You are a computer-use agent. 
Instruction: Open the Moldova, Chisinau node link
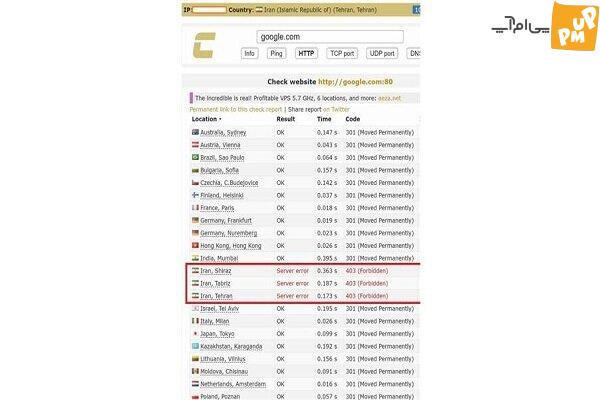[224, 371]
